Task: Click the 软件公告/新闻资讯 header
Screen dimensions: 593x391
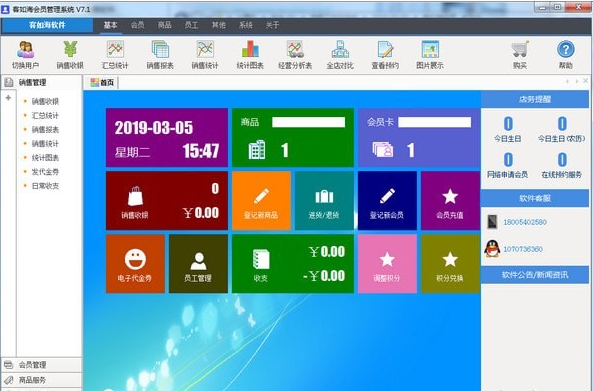Action: point(535,275)
